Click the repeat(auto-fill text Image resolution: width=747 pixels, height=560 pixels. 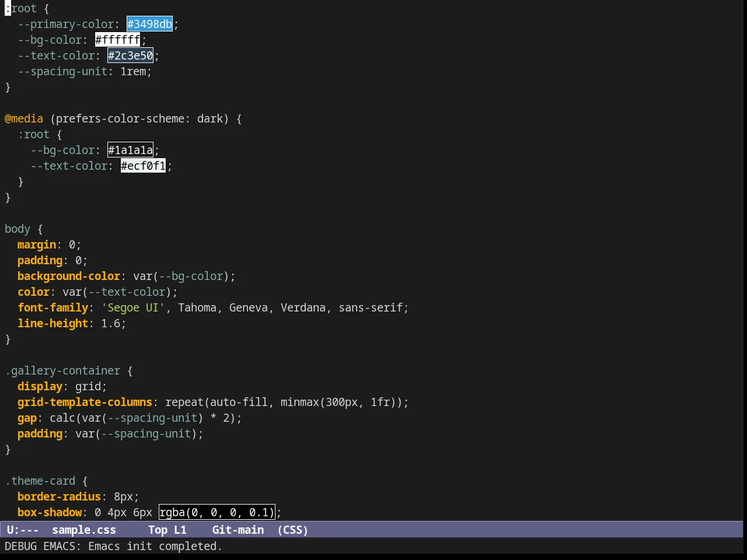click(x=217, y=402)
